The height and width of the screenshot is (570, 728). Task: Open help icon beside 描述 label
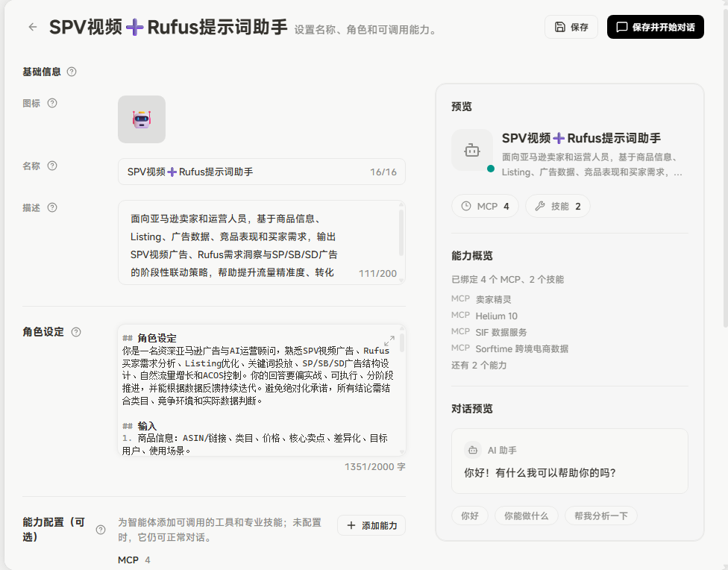pos(52,207)
